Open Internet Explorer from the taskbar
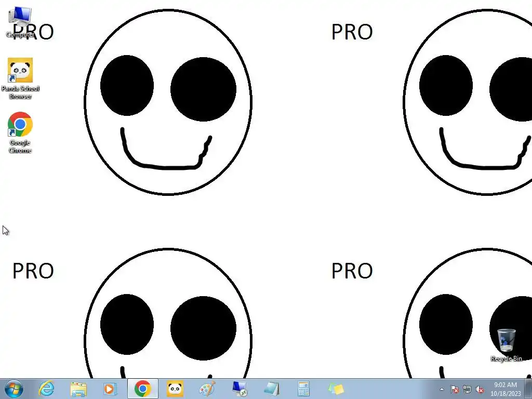 pyautogui.click(x=46, y=389)
